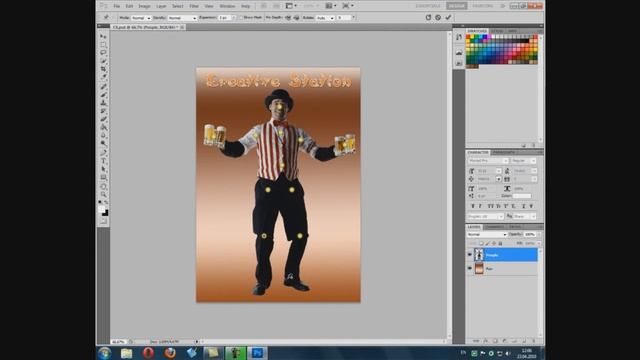Open the Arrange Documents dropdown in application bar
Screen dimensions: 640x360
[x=331, y=6]
